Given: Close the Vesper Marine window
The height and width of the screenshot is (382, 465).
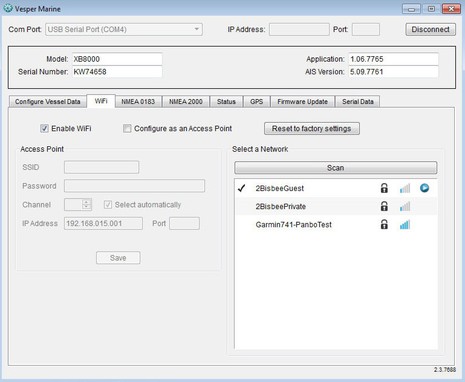Looking at the screenshot, I should click(451, 9).
